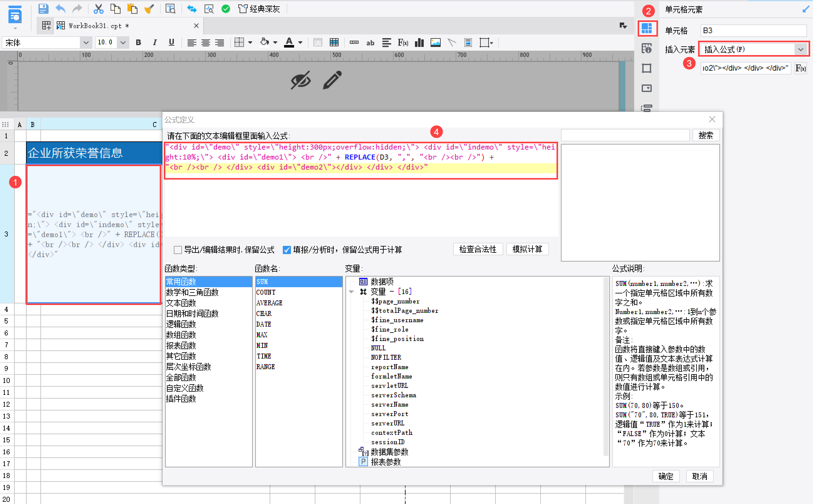
Task: Open the 插入公式 insert element dropdown
Action: (x=800, y=50)
